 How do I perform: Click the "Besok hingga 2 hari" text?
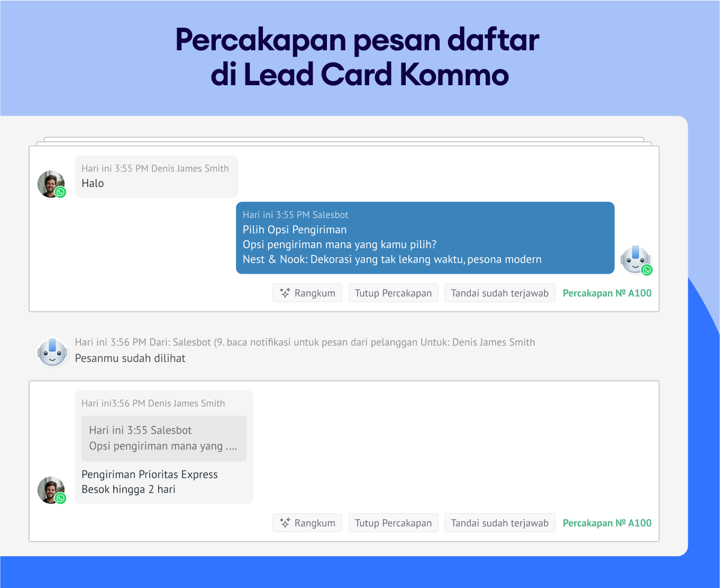(x=129, y=489)
